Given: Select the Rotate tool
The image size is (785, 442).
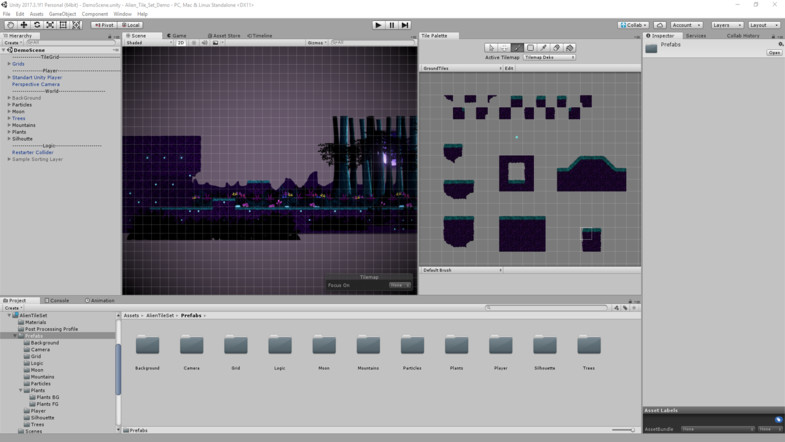Looking at the screenshot, I should click(x=37, y=25).
